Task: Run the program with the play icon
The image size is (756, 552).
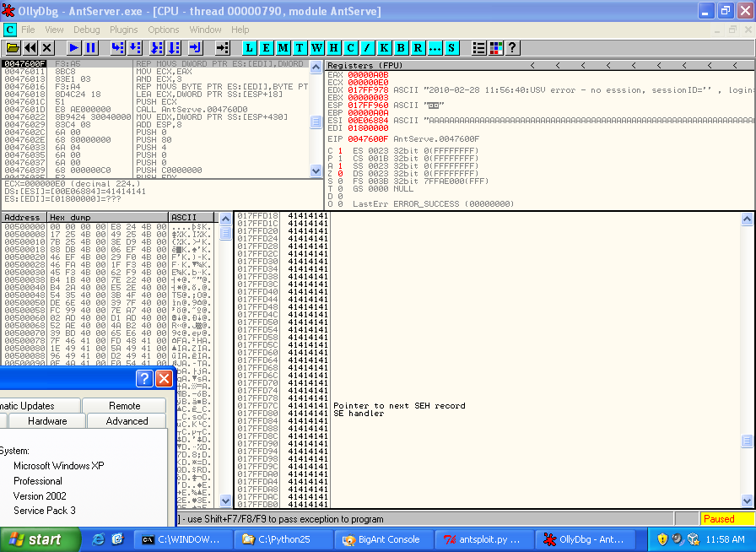Action: point(73,48)
